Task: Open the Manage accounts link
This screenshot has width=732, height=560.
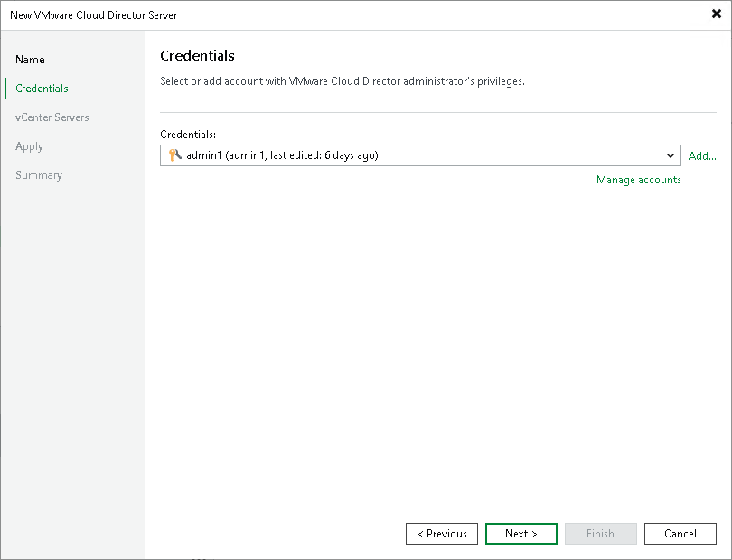Action: (639, 180)
